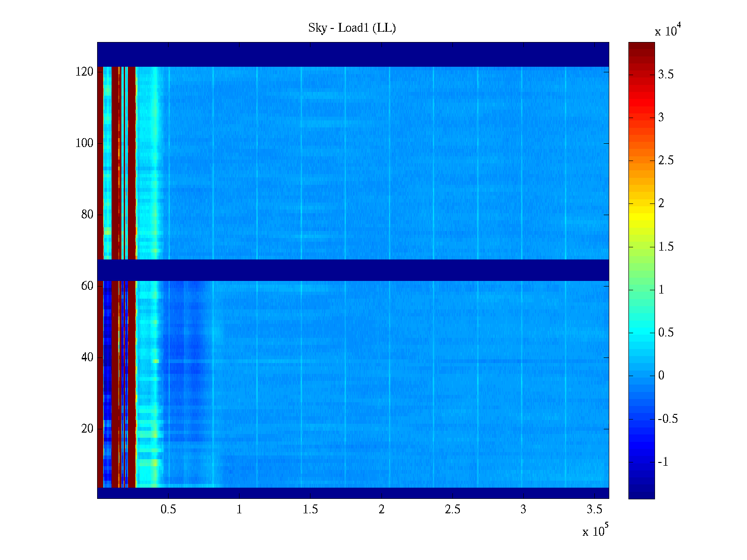
Task: Click the dark blue band across the heatmap middle
Action: point(353,270)
